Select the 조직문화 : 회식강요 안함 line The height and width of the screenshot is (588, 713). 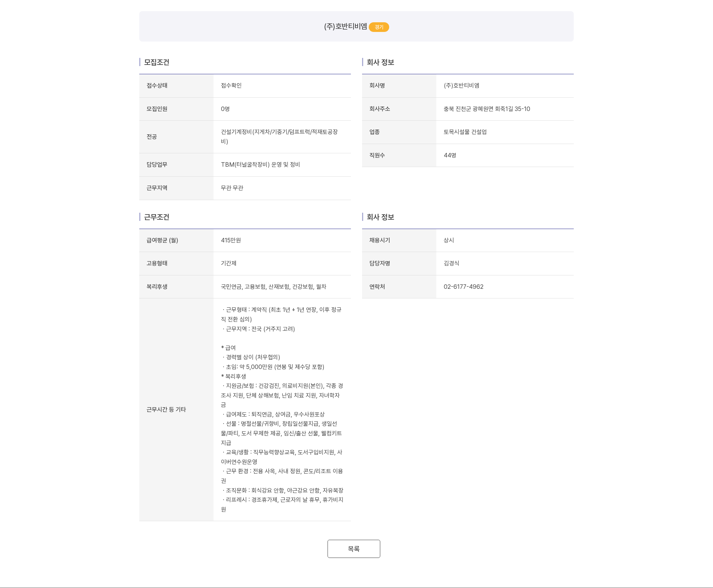point(283,491)
